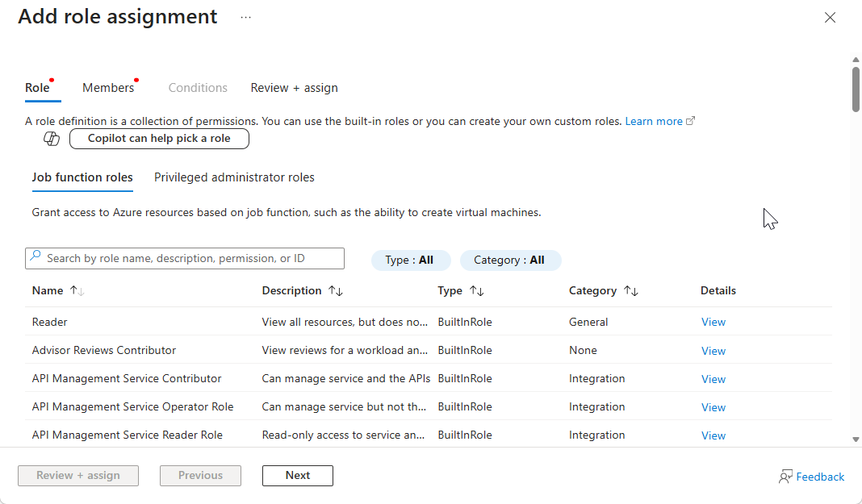Click the role search input field
Viewport: 862px width, 504px height.
point(185,259)
